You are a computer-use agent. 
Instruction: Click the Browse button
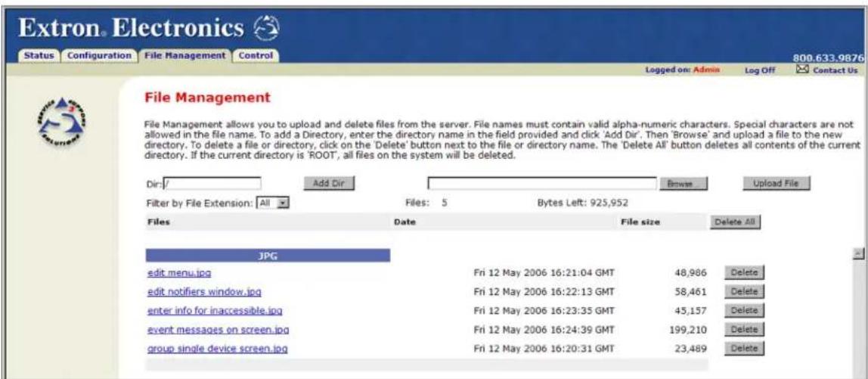pos(684,183)
